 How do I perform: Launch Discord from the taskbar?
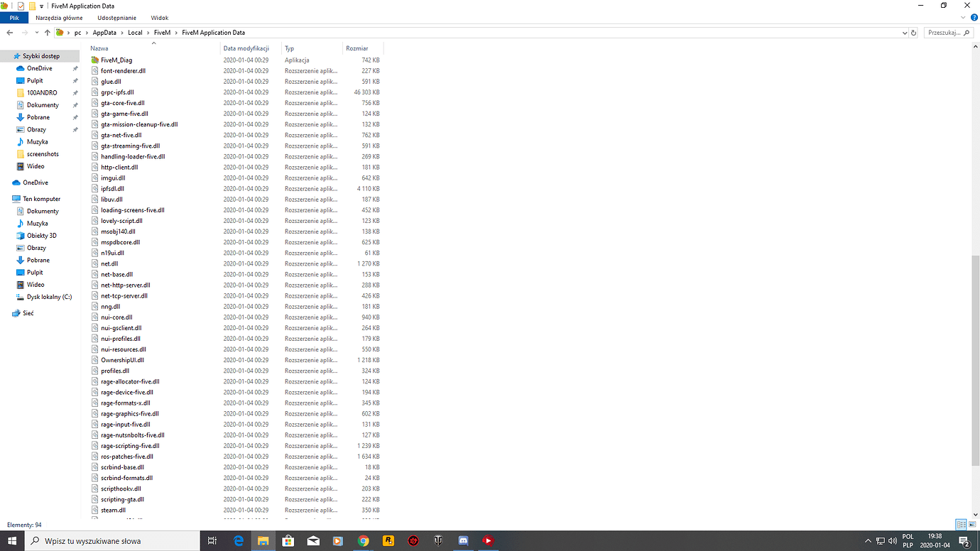463,540
